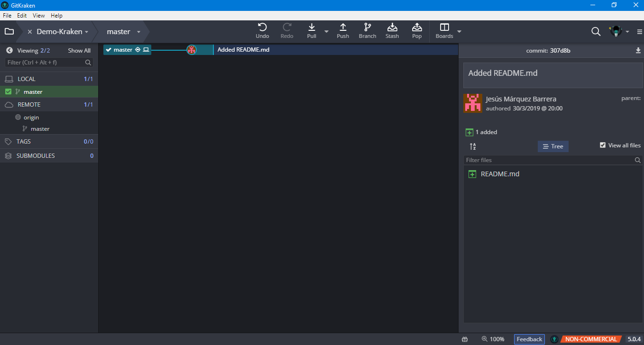Select remote master branch under origin
Image resolution: width=644 pixels, height=345 pixels.
click(40, 129)
